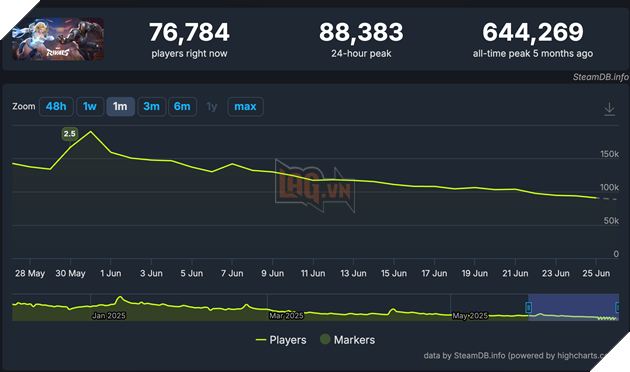
Task: Click the disabled 1y zoom option
Action: point(212,106)
